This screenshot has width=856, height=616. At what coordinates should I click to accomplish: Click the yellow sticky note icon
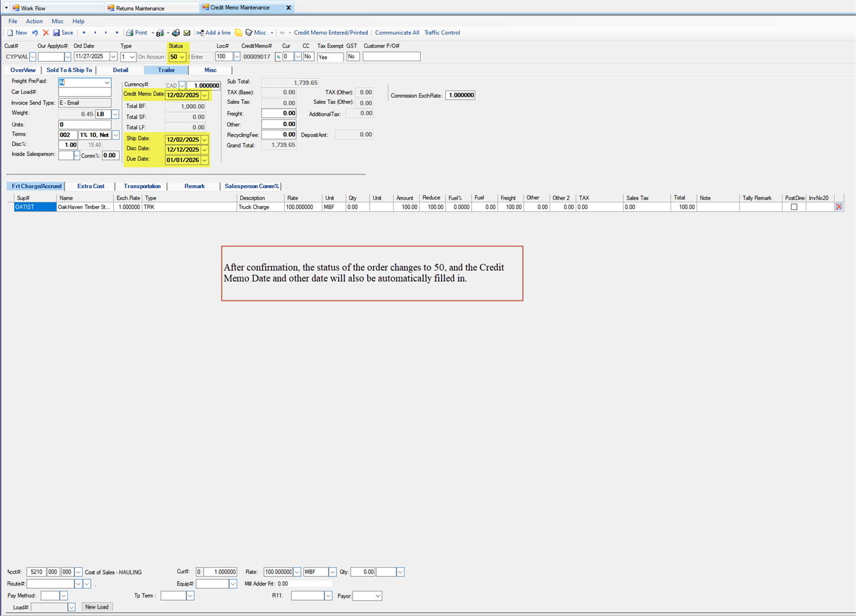tap(238, 33)
